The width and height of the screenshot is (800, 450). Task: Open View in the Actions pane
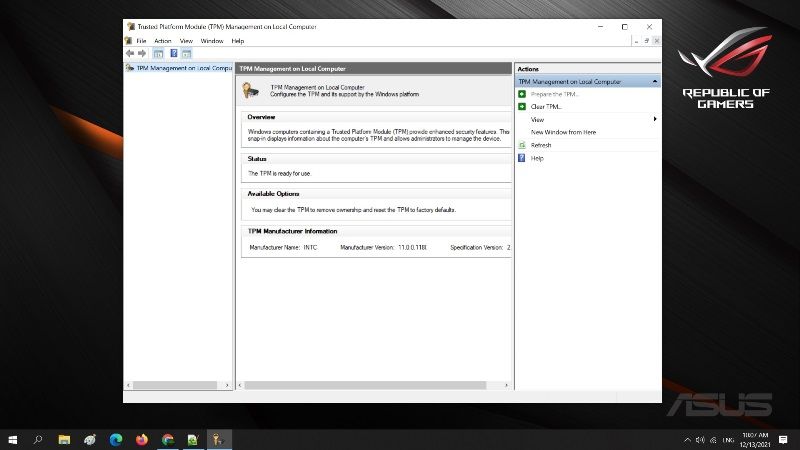537,119
